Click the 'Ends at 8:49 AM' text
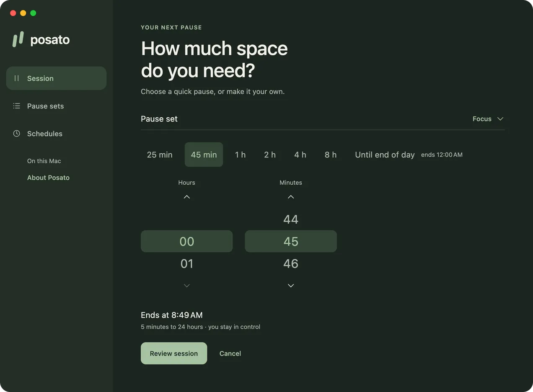The image size is (533, 392). pyautogui.click(x=172, y=315)
